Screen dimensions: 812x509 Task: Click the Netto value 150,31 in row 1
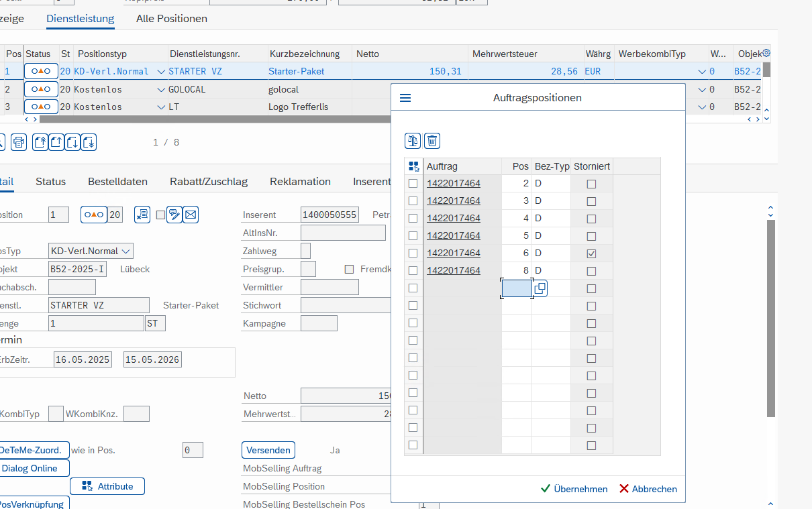(446, 71)
